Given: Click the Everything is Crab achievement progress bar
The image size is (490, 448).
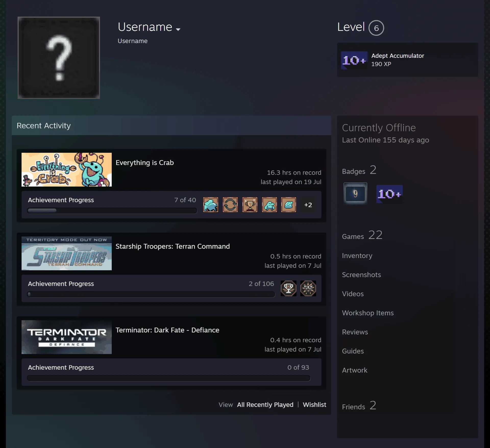Looking at the screenshot, I should [x=112, y=211].
